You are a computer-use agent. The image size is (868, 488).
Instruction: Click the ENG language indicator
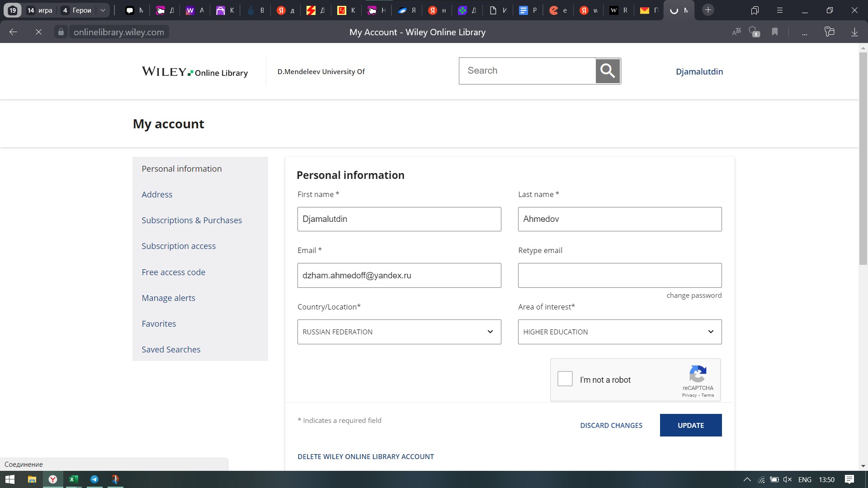[x=805, y=479]
